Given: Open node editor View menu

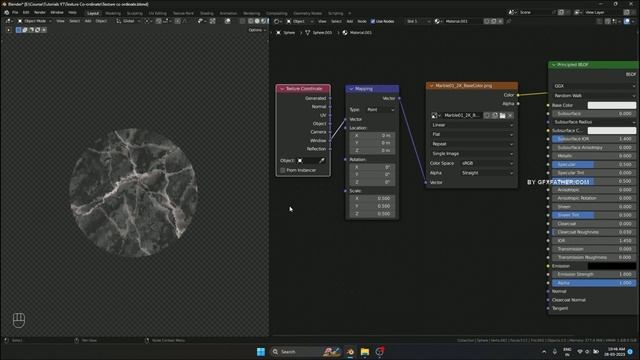Looking at the screenshot, I should [x=322, y=21].
